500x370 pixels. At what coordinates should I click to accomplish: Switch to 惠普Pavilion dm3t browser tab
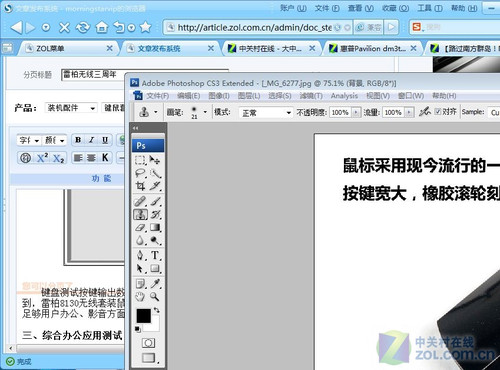[373, 49]
